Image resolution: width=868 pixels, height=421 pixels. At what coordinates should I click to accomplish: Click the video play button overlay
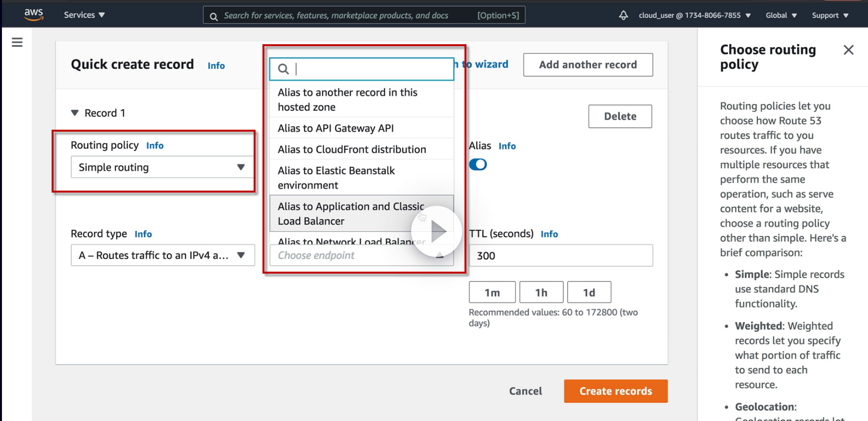(x=436, y=231)
